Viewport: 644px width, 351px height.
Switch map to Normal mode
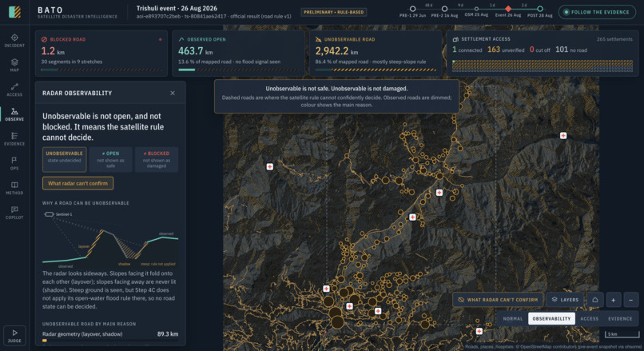(x=513, y=318)
